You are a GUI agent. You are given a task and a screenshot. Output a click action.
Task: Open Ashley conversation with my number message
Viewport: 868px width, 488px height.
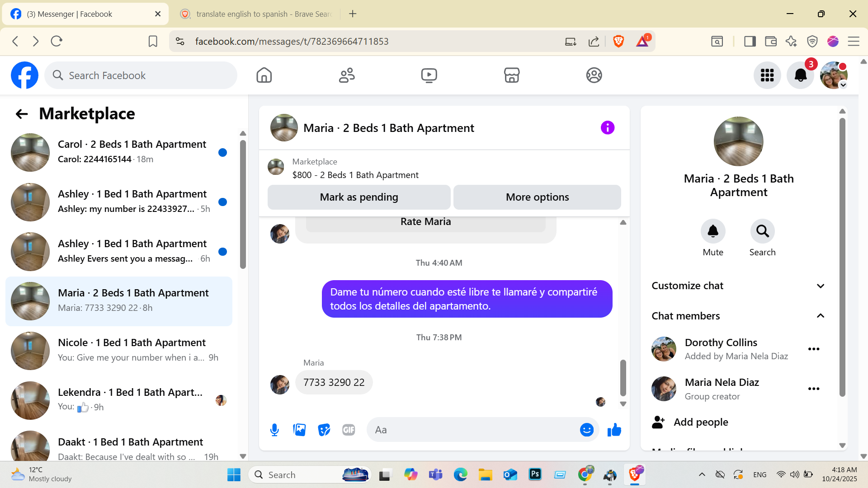pos(119,202)
